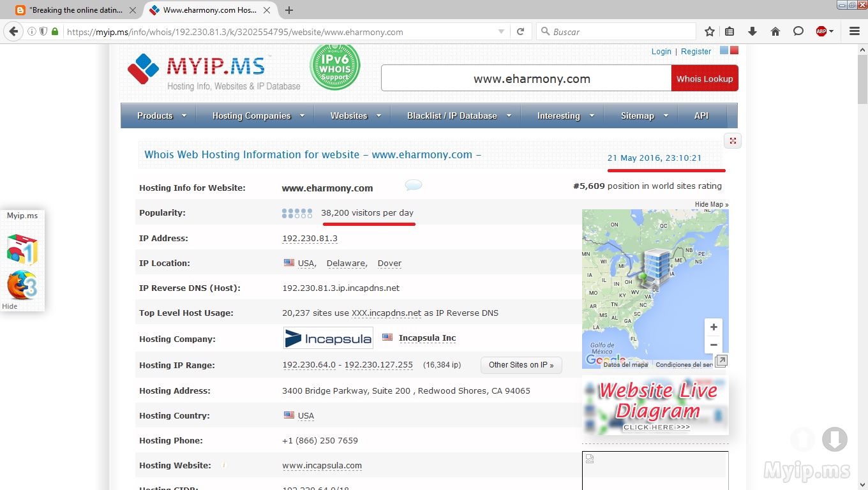Go back with the browser back arrow
Image resolution: width=868 pixels, height=490 pixels.
tap(14, 31)
